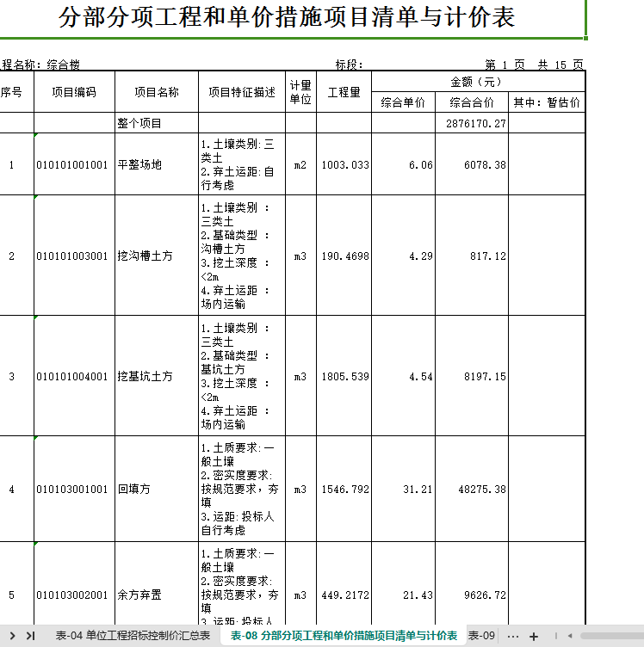Image resolution: width=644 pixels, height=647 pixels.
Task: Select header cell 综合合价
Action: (472, 102)
